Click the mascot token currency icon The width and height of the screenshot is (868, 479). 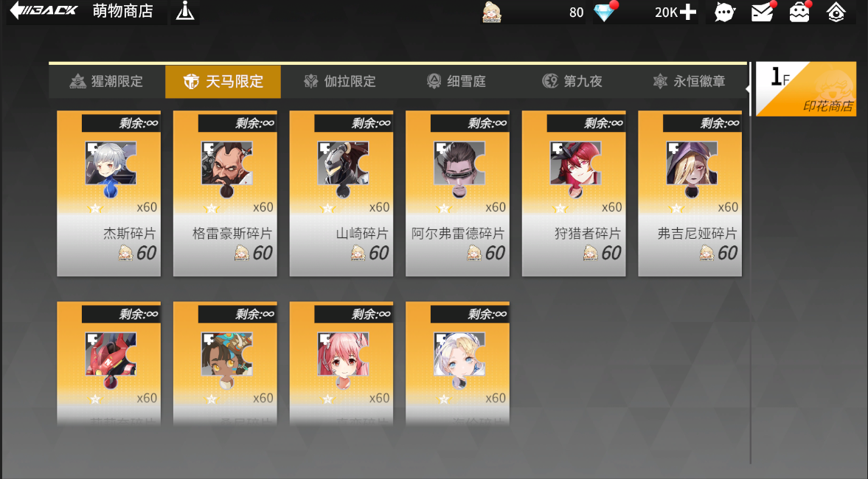click(492, 13)
